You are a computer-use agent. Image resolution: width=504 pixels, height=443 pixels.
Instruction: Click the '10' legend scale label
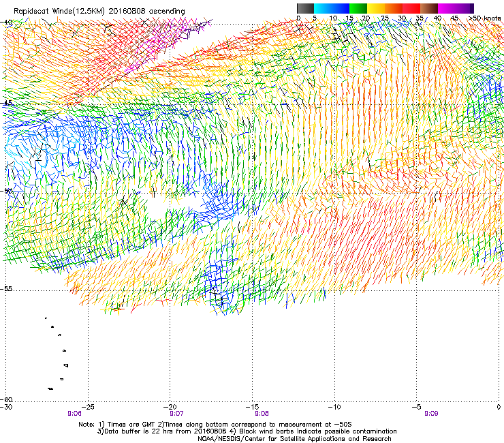pyautogui.click(x=333, y=18)
